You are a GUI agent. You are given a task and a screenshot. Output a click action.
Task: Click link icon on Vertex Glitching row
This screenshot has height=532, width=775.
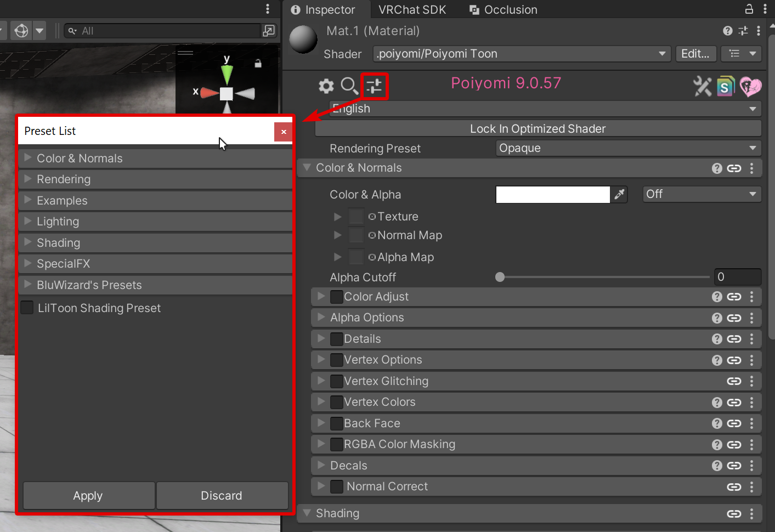pyautogui.click(x=734, y=381)
